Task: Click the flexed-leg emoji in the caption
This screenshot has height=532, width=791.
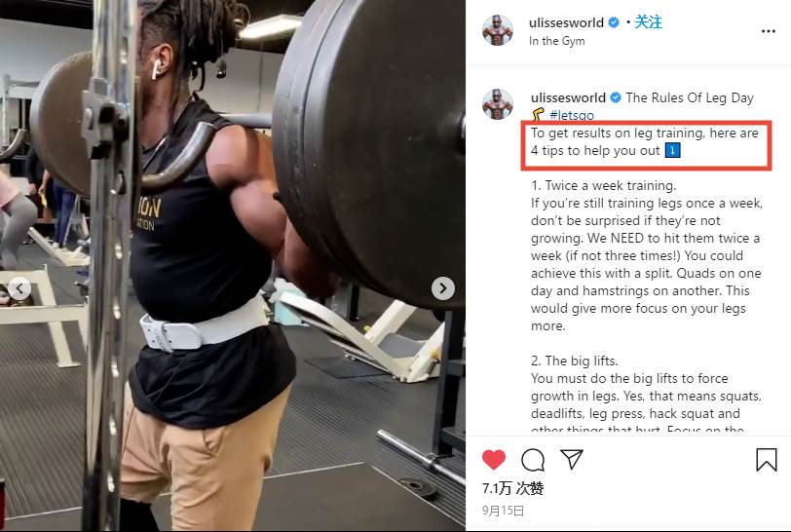Action: coord(539,115)
